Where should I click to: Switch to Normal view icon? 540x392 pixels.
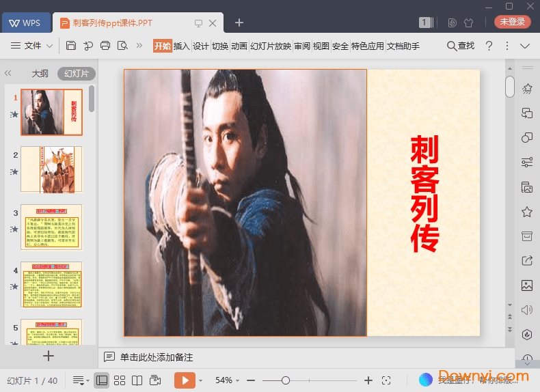[x=102, y=380]
